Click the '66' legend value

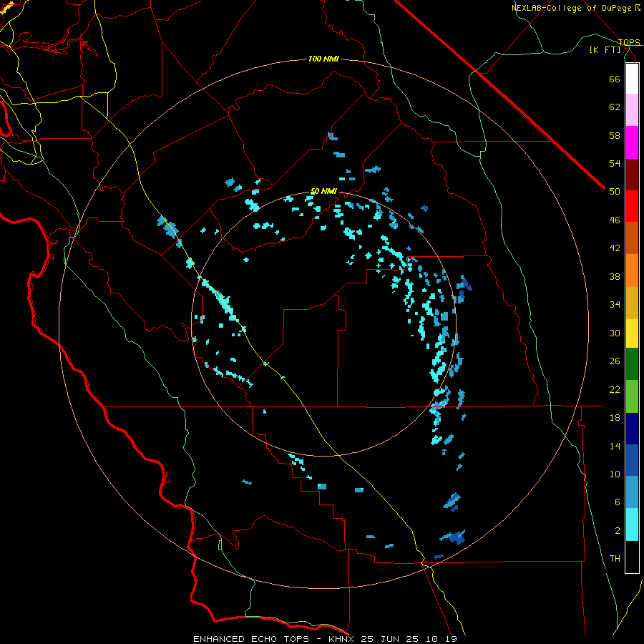pos(615,79)
